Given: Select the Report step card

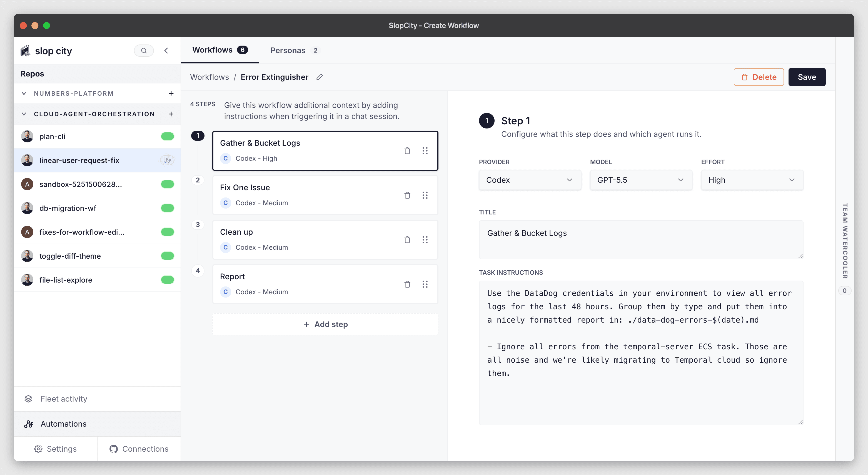Looking at the screenshot, I should [x=325, y=284].
